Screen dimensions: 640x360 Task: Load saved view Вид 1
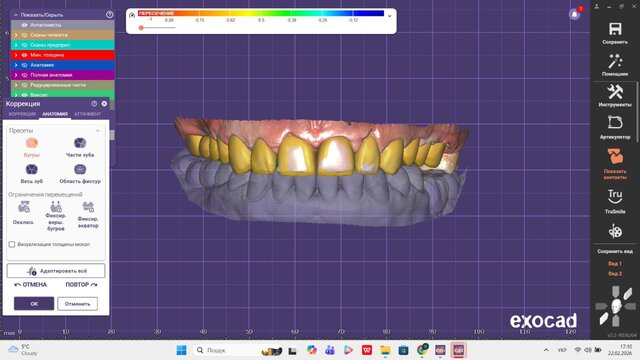click(x=615, y=264)
